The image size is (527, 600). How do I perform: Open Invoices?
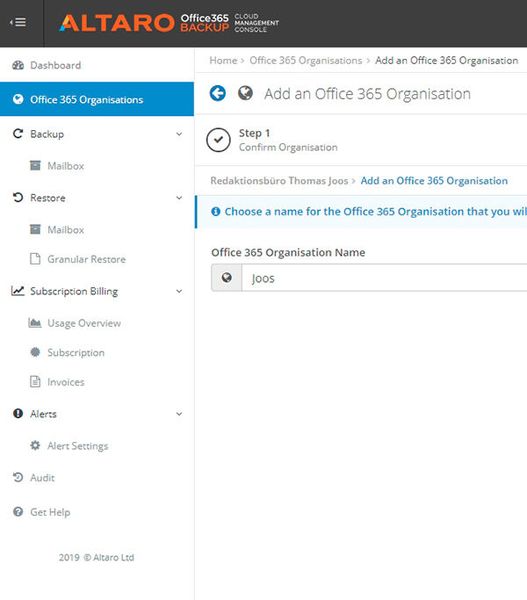[66, 382]
